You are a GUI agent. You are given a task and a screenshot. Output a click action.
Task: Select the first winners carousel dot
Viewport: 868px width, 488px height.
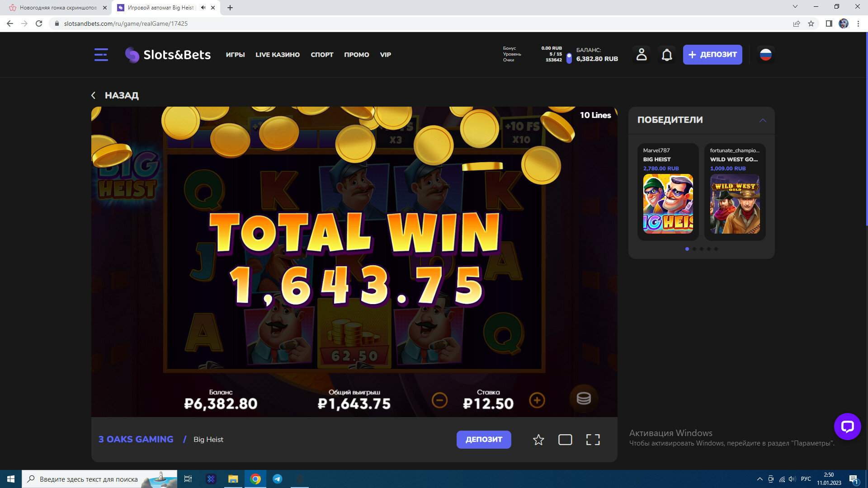coord(687,249)
